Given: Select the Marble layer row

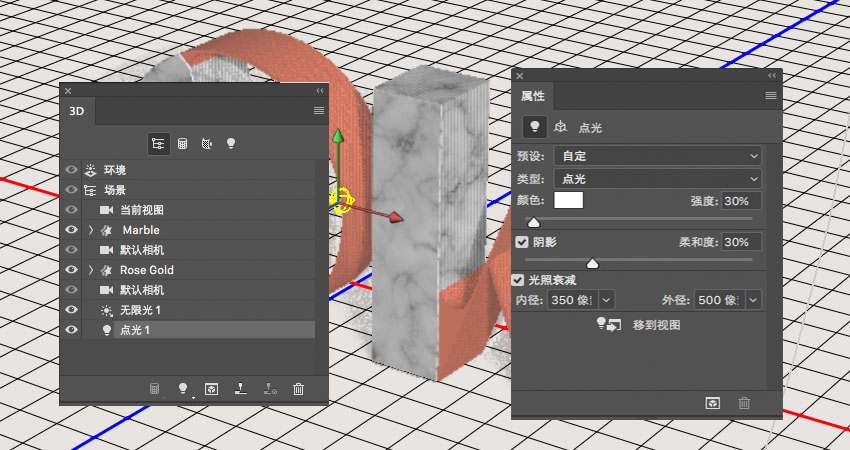Looking at the screenshot, I should [x=198, y=230].
